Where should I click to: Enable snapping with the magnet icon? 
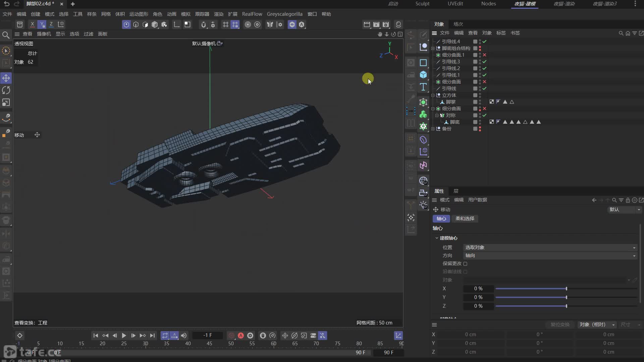203,24
